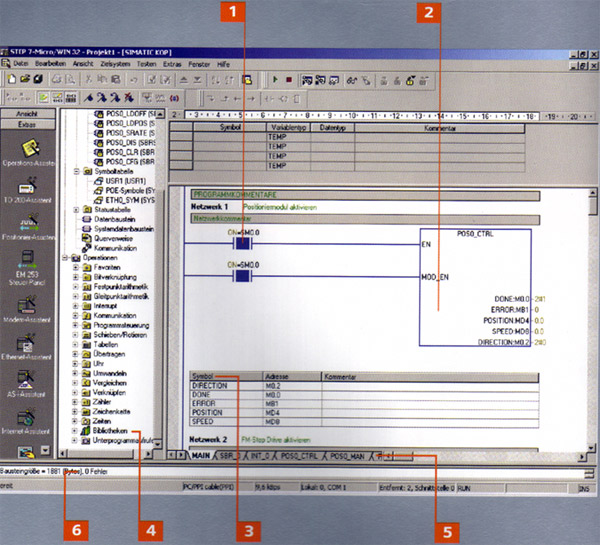
Task: Expand the Favoriten folder
Action: (x=75, y=267)
